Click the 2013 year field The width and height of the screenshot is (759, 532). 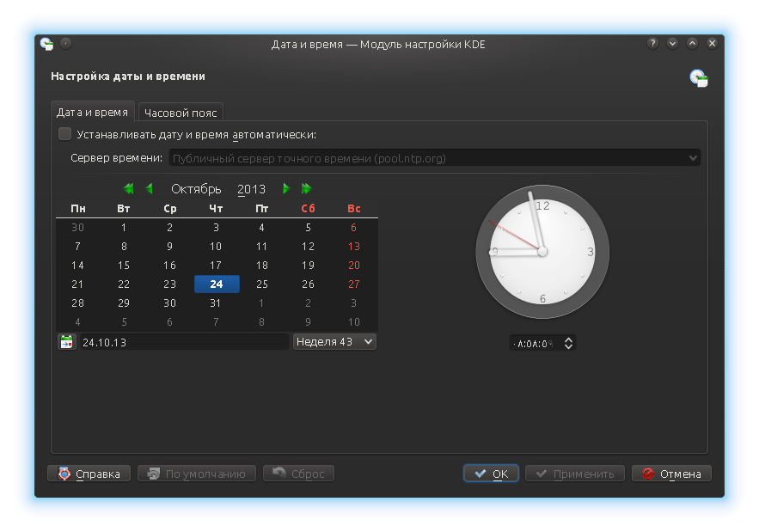click(251, 189)
